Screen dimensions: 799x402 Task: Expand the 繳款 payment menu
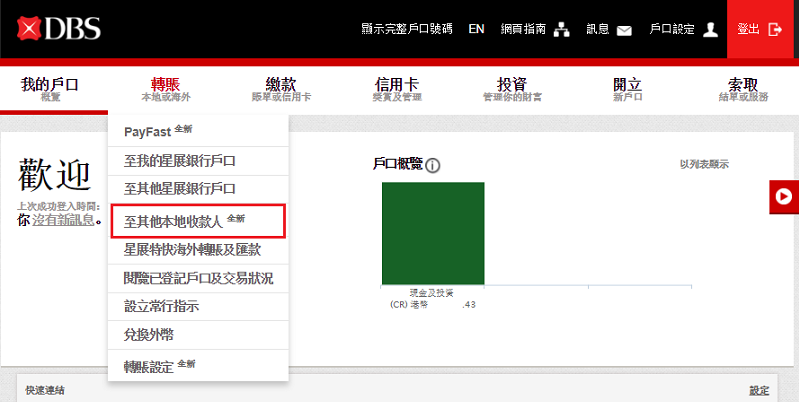[281, 88]
